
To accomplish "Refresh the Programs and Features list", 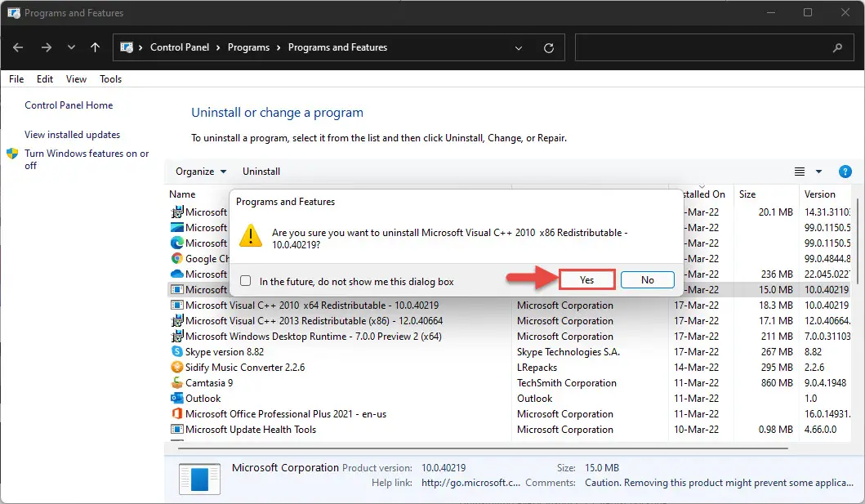I will tap(548, 48).
